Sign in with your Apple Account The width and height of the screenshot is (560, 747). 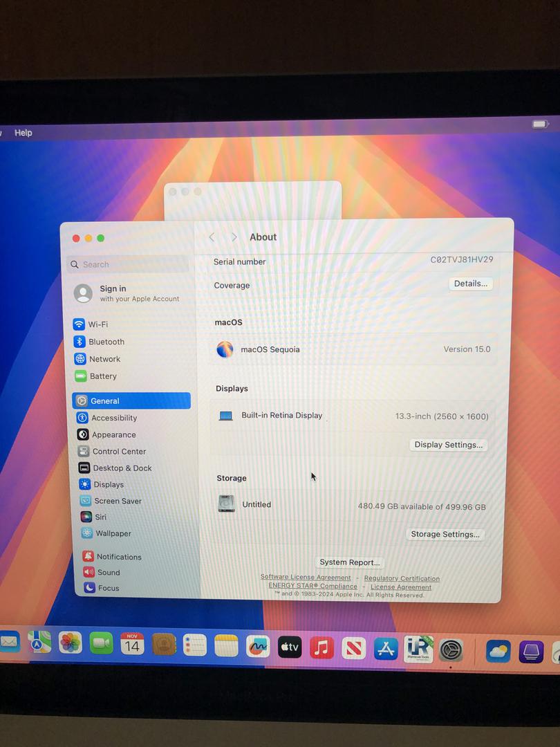coord(127,293)
